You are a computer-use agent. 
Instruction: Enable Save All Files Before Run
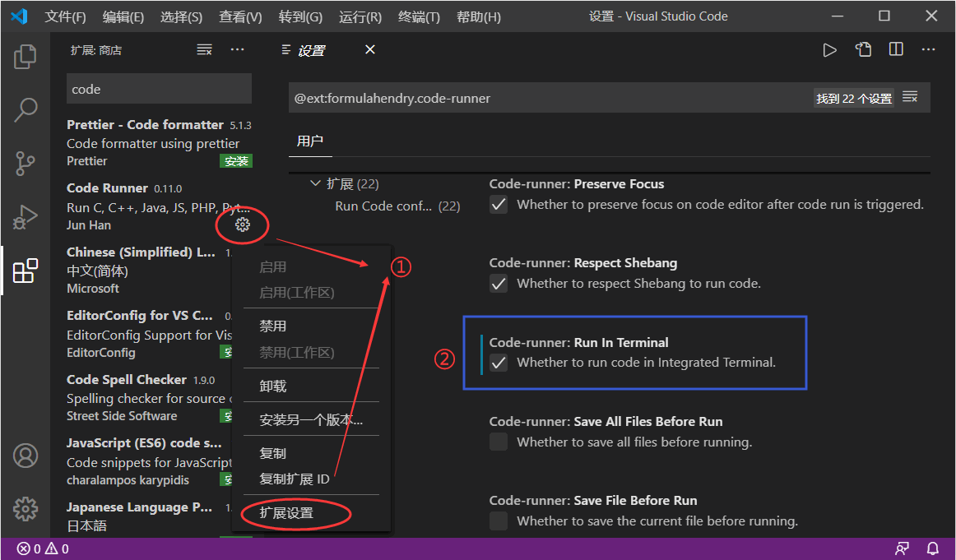[x=499, y=442]
